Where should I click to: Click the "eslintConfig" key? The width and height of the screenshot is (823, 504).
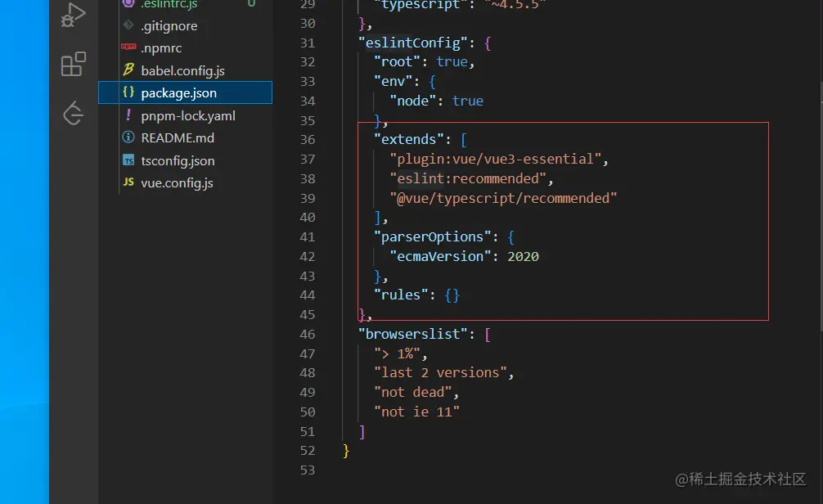pos(413,43)
